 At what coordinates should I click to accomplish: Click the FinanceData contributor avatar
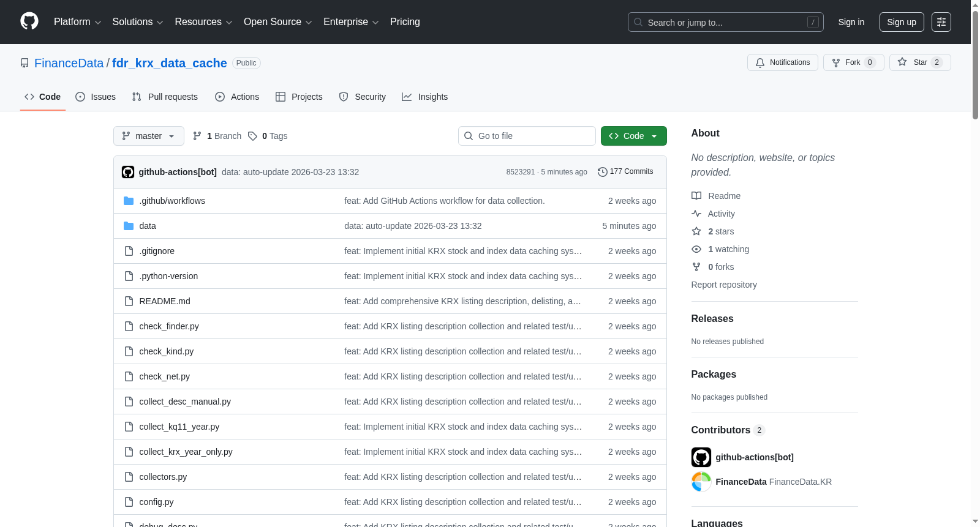coord(701,482)
